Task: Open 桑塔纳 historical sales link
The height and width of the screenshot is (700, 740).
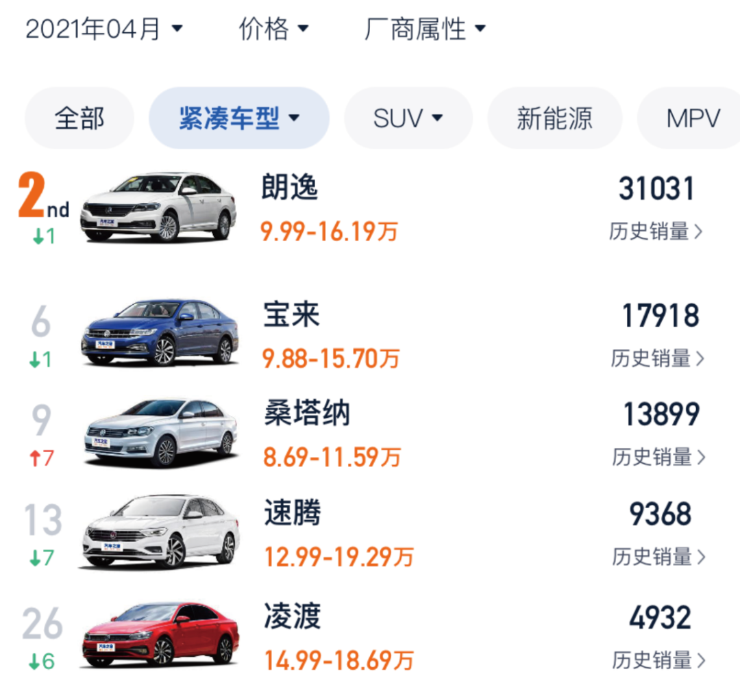Action: [658, 457]
